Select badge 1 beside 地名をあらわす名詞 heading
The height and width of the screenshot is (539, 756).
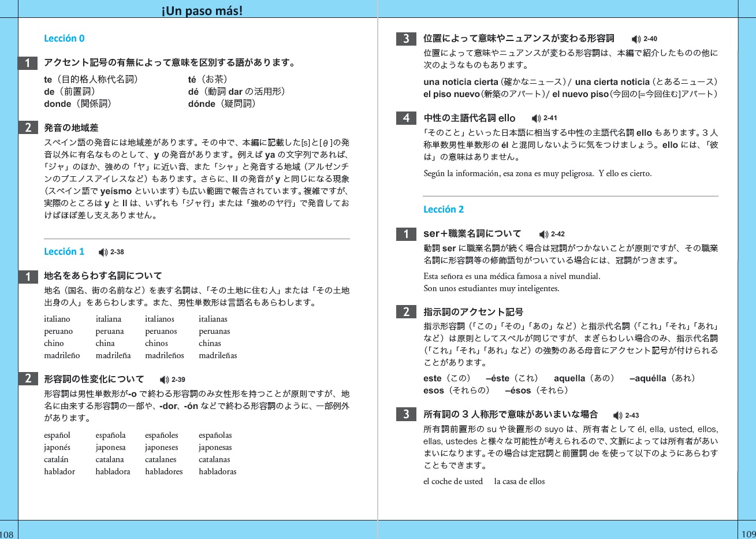pos(28,277)
